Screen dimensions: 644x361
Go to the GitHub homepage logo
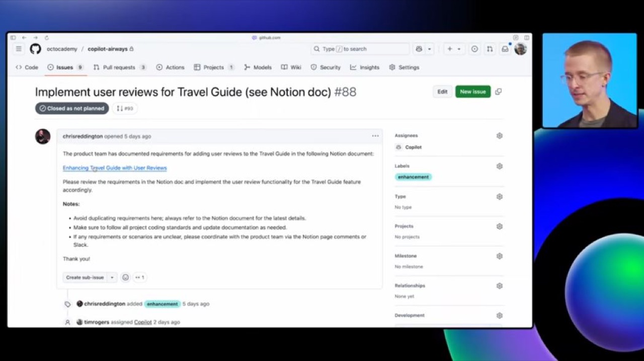(35, 49)
